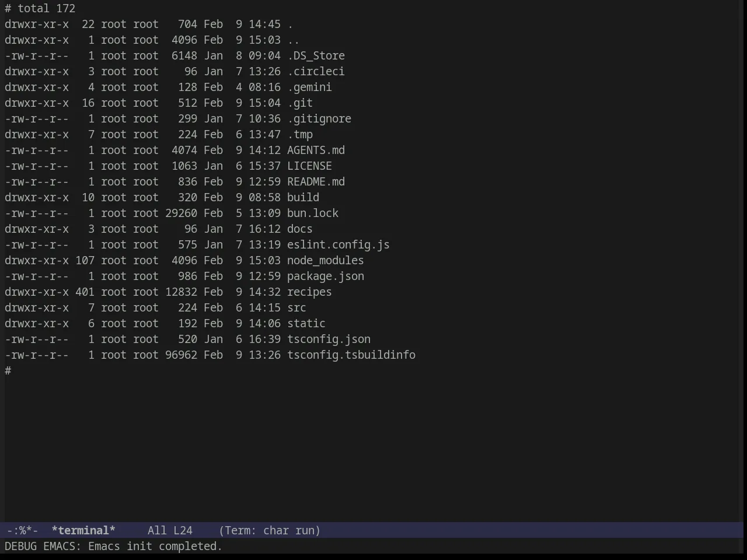Click the AGENTS.md file name
Screen dimensions: 747x560
[x=316, y=150]
